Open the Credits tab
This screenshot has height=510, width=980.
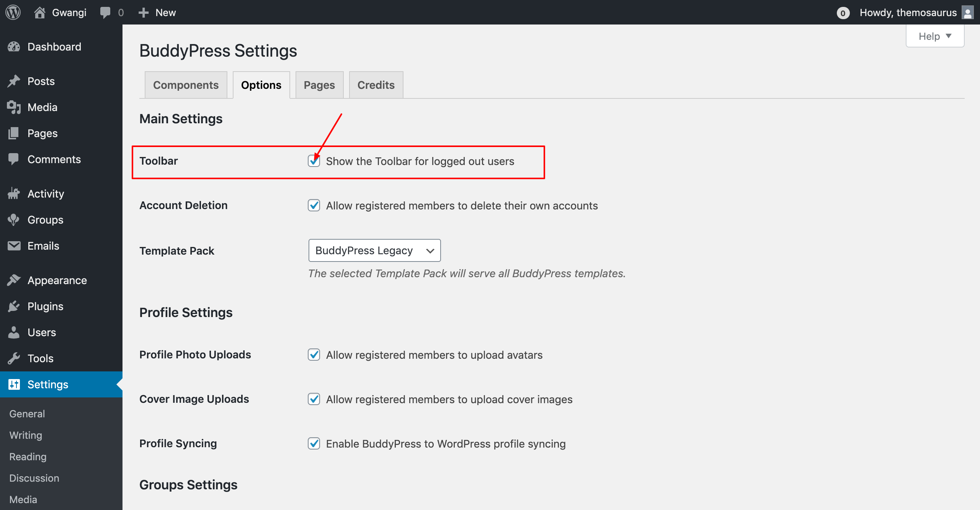(x=376, y=85)
